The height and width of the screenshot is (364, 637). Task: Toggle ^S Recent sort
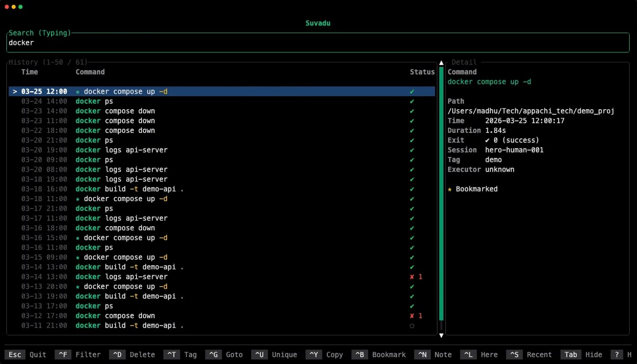[529, 355]
